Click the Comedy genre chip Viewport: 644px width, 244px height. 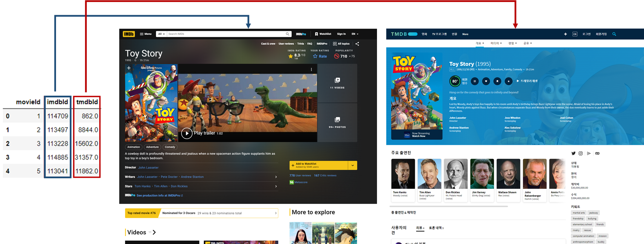coord(170,147)
